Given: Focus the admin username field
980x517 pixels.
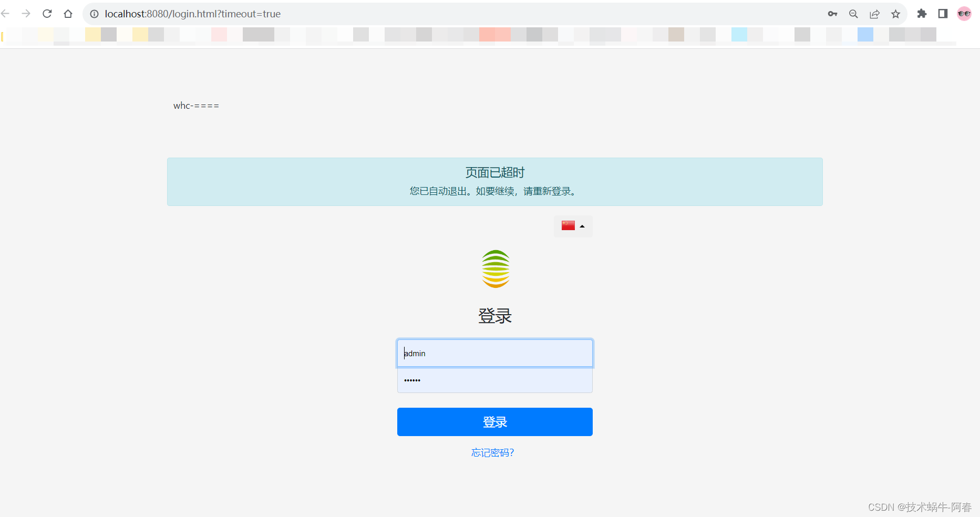Looking at the screenshot, I should (x=495, y=353).
